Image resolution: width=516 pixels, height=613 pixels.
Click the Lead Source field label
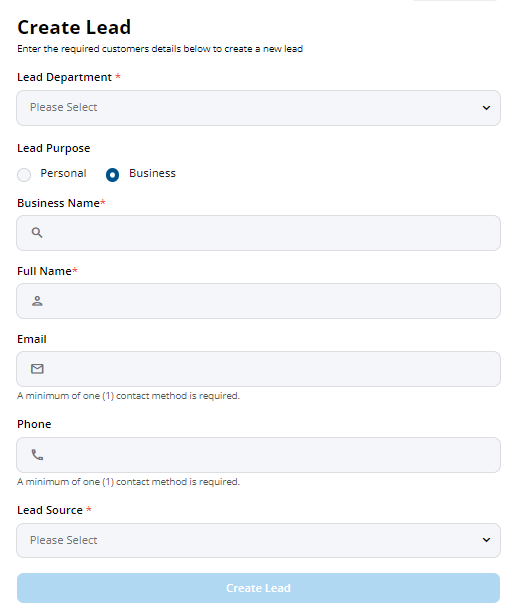[x=50, y=510]
